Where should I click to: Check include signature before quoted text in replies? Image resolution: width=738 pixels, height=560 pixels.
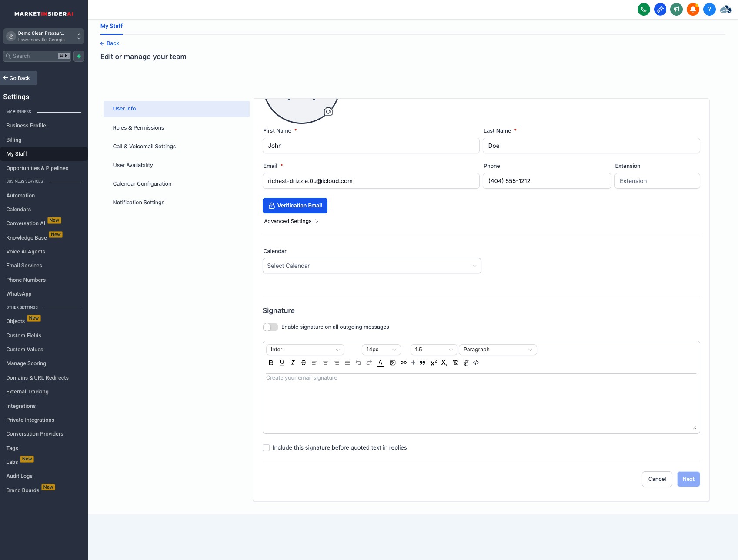pos(266,447)
